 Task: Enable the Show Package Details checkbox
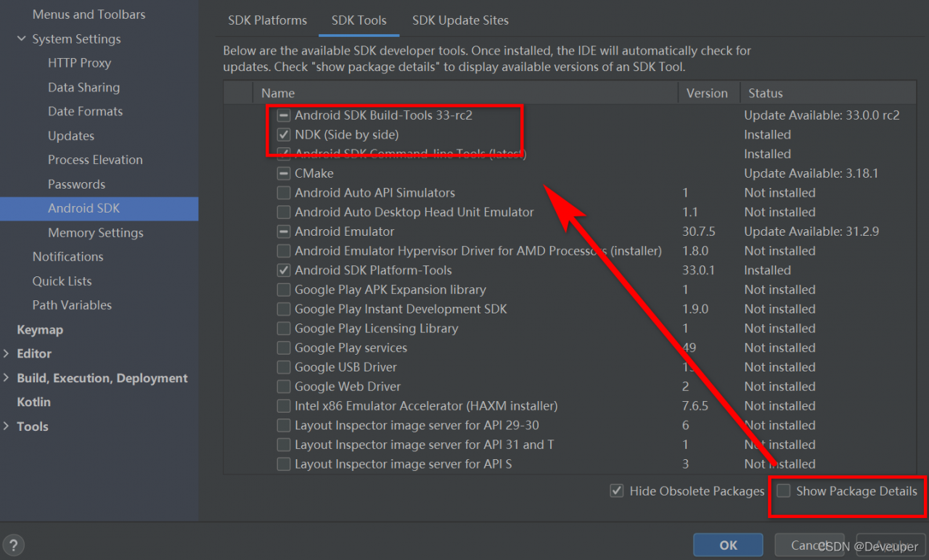pyautogui.click(x=784, y=491)
